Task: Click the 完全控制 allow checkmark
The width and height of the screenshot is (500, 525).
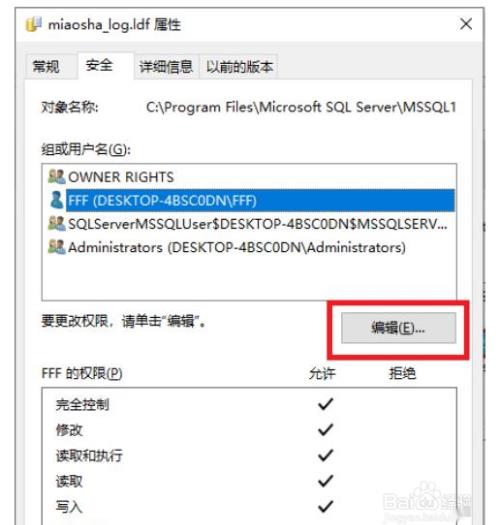Action: [325, 404]
